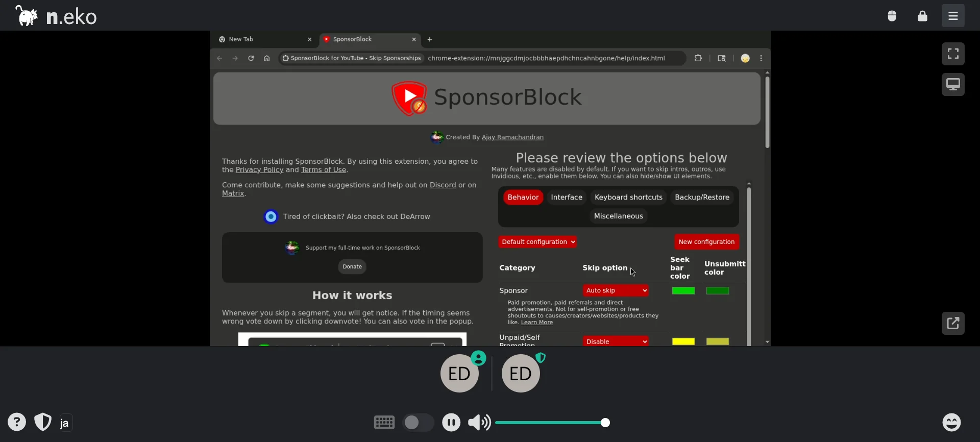Pause the n.eko video stream
980x442 pixels.
451,422
